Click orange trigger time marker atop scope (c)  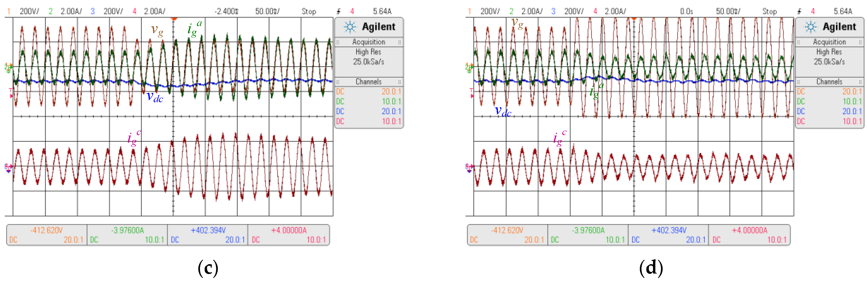(174, 18)
